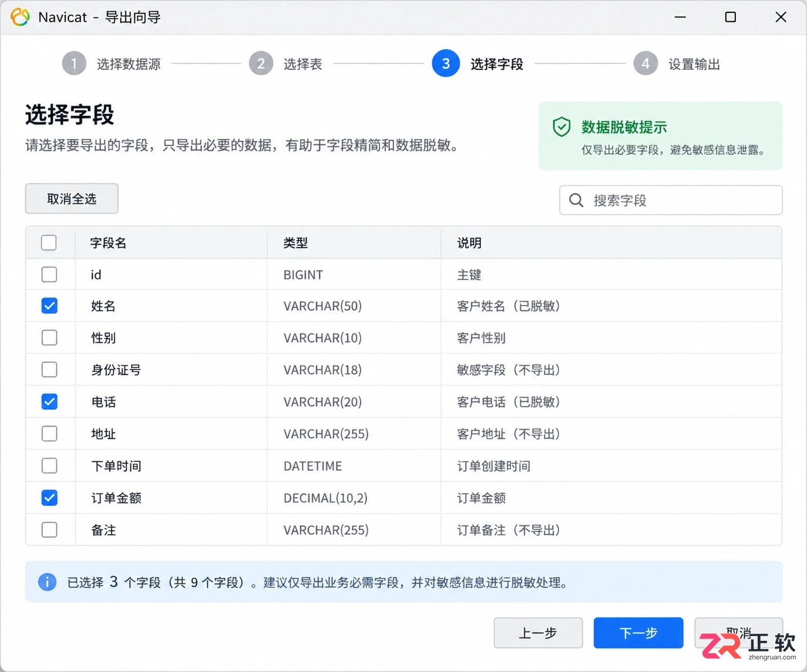The width and height of the screenshot is (807, 672).
Task: Maximize the Navicat export wizard window
Action: (730, 17)
